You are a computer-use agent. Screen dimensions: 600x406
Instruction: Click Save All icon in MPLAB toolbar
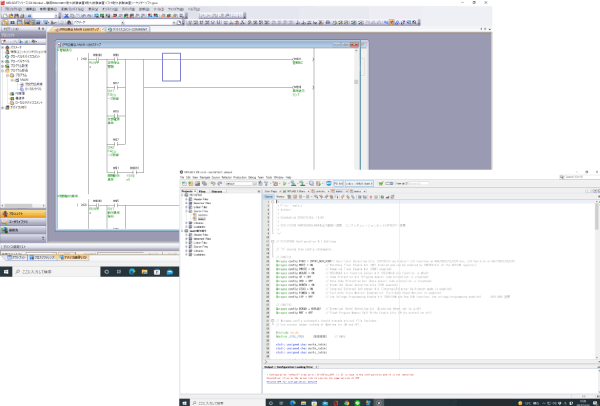[204, 184]
